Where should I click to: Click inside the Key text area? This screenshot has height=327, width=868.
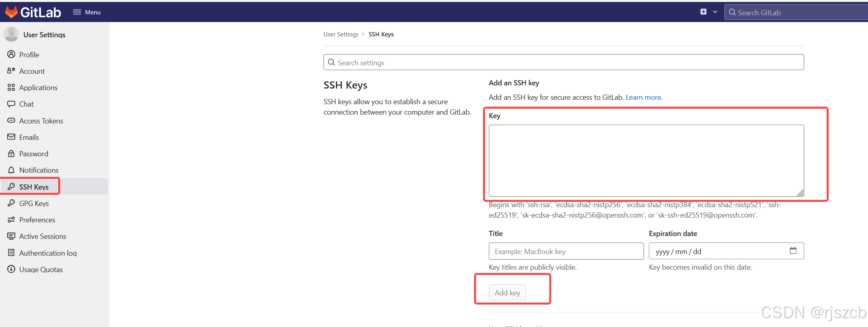[646, 160]
